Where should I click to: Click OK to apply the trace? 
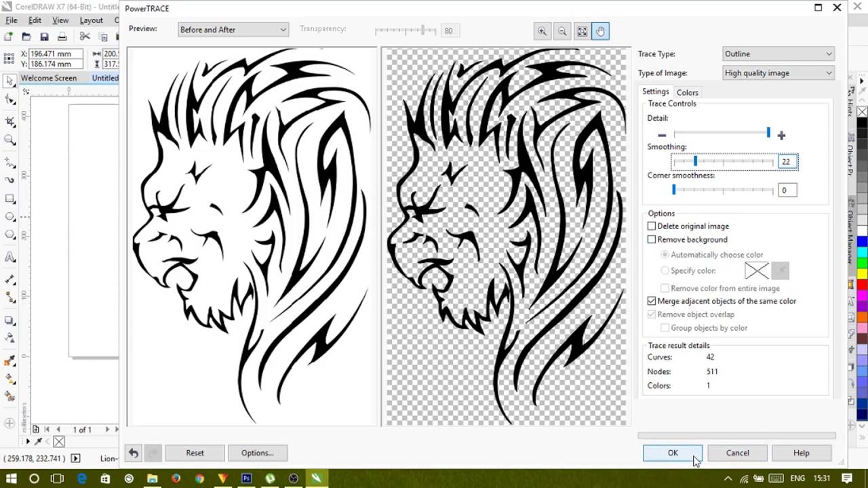(673, 453)
